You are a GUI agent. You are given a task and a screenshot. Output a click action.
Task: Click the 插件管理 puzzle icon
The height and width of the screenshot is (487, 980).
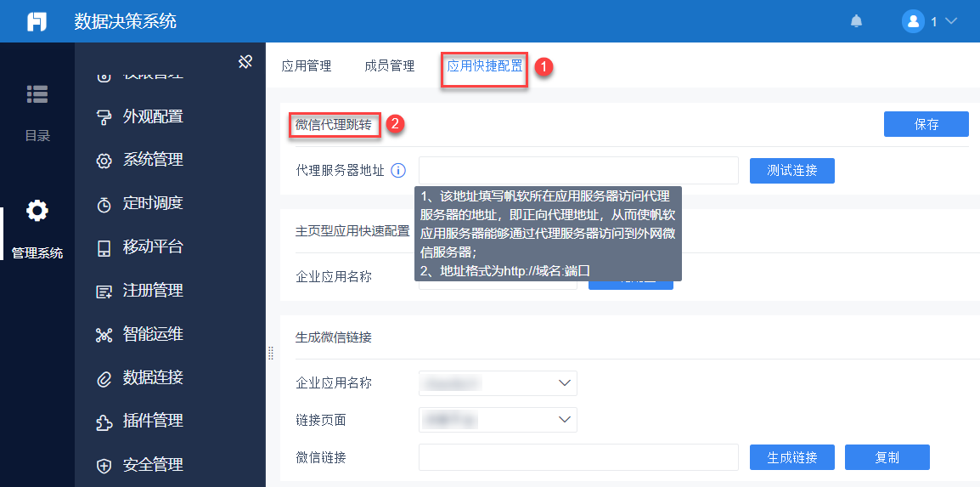[104, 422]
